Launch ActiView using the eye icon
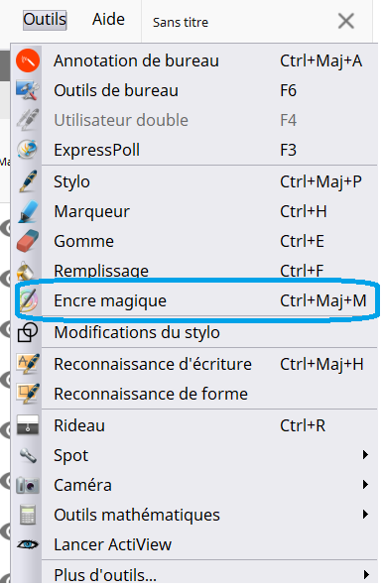384x588 pixels. click(x=28, y=544)
